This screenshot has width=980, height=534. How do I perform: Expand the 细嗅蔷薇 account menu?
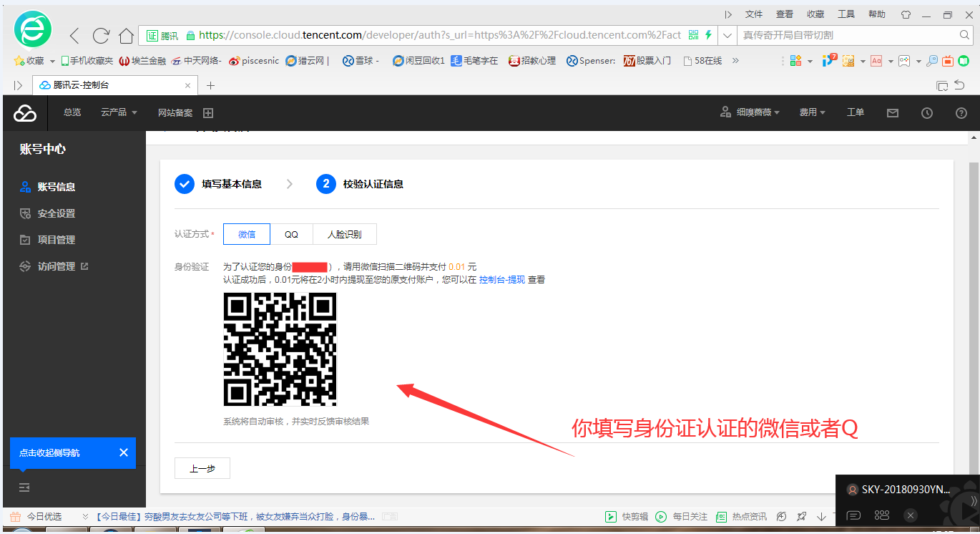coord(750,112)
